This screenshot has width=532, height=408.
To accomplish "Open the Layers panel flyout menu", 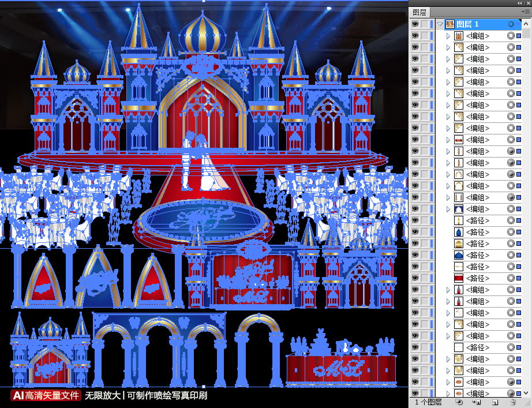I will click(x=526, y=12).
